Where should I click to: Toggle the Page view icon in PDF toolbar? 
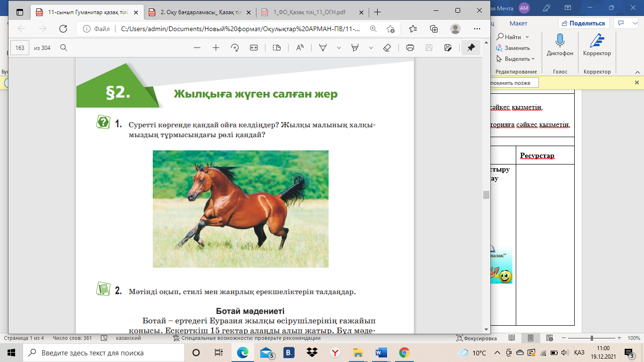point(277,48)
